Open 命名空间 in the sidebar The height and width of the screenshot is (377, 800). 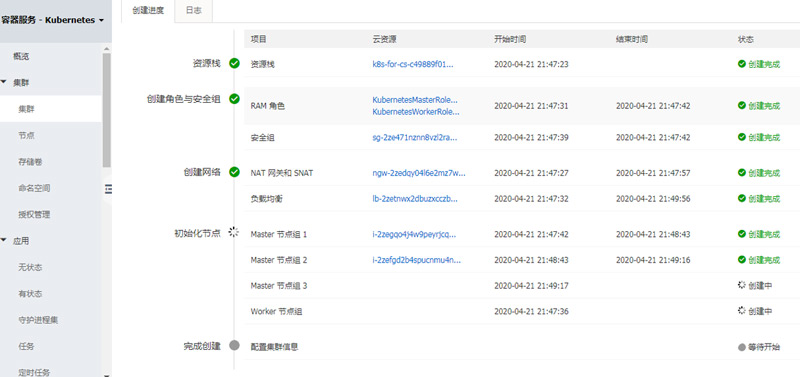pyautogui.click(x=34, y=188)
